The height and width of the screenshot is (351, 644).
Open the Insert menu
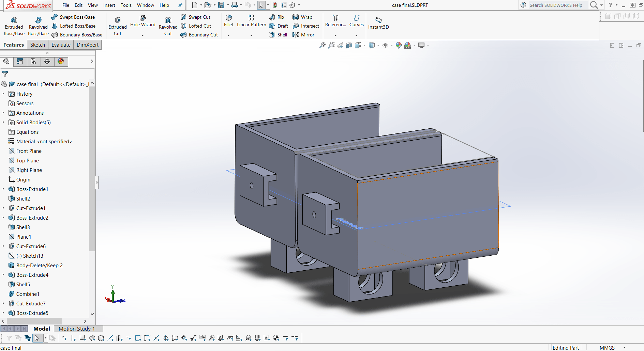[x=109, y=5]
